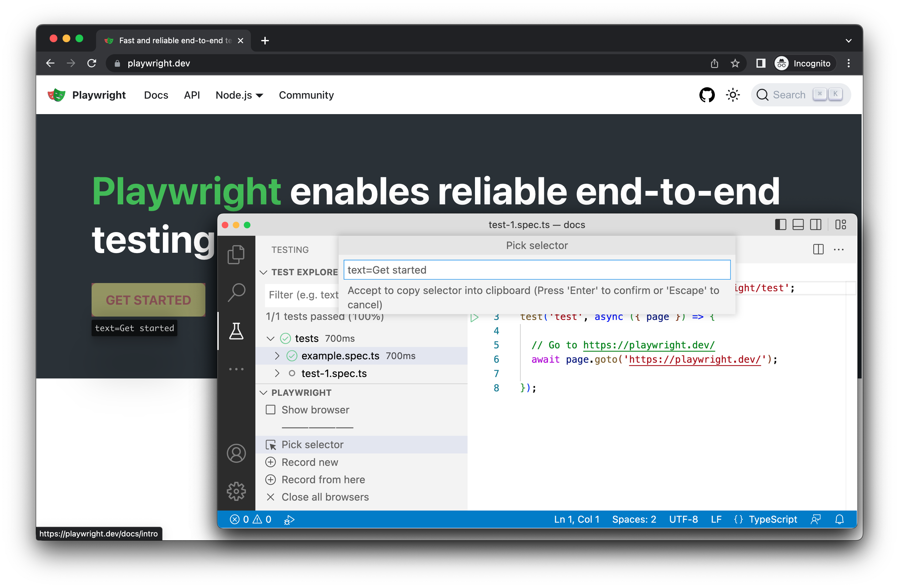Viewport: 899px width, 588px height.
Task: Open Playwright's GitHub repository icon
Action: point(707,95)
